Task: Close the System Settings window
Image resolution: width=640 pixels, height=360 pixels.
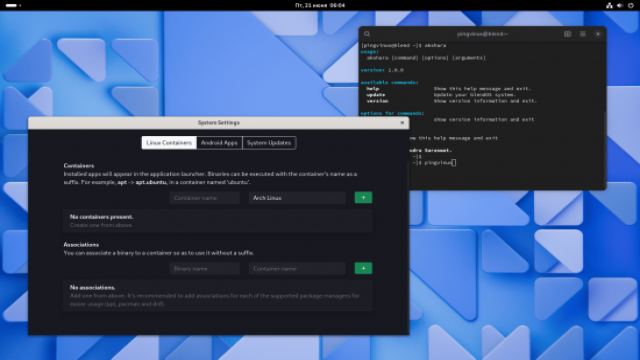Action: tap(402, 122)
